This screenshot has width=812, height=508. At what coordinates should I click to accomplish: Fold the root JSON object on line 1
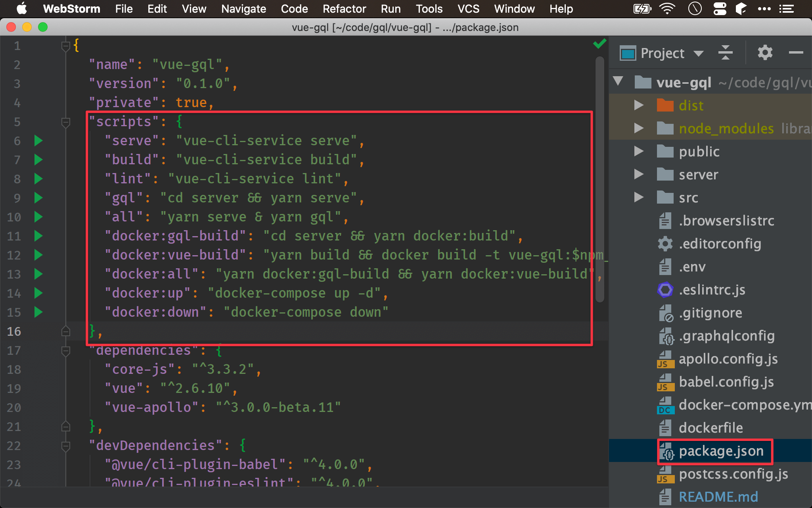click(66, 46)
